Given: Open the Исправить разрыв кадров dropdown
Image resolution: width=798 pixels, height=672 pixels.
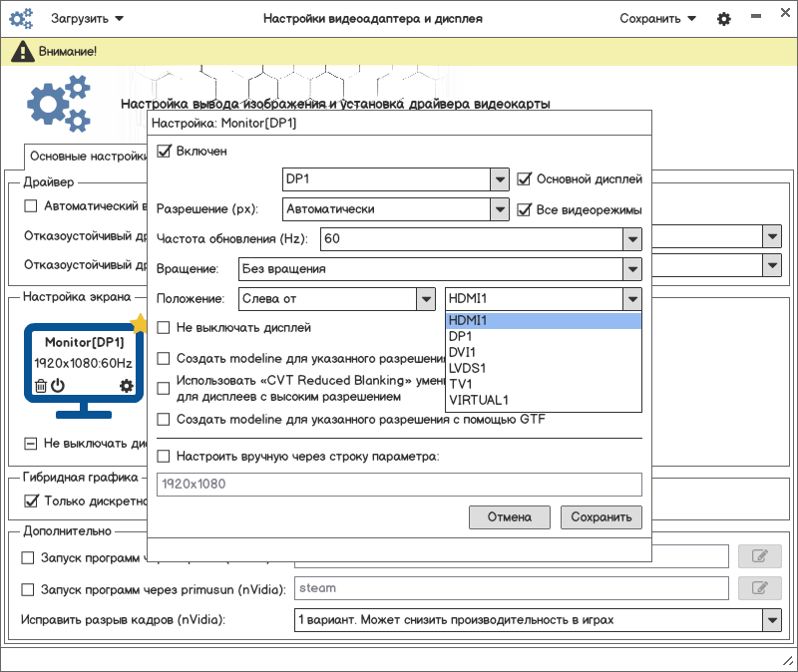Looking at the screenshot, I should tap(772, 620).
